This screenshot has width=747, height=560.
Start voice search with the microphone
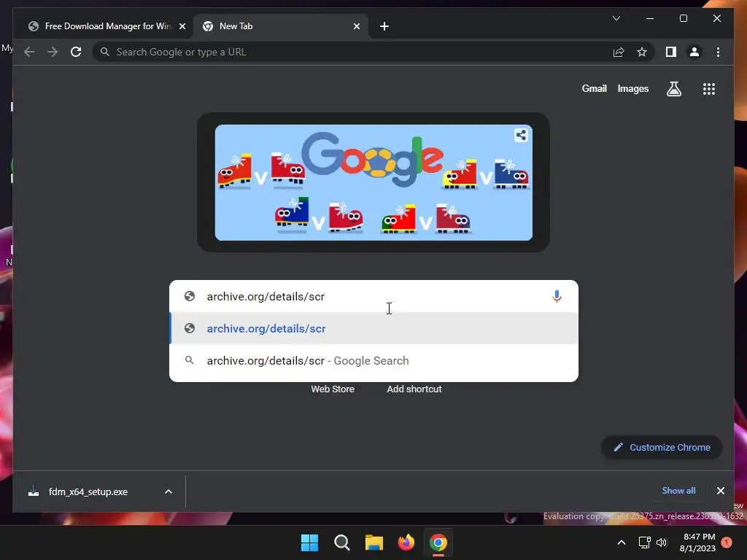(x=557, y=296)
